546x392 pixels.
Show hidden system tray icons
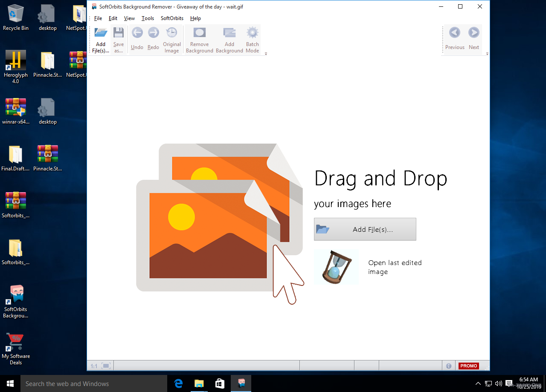pyautogui.click(x=478, y=383)
